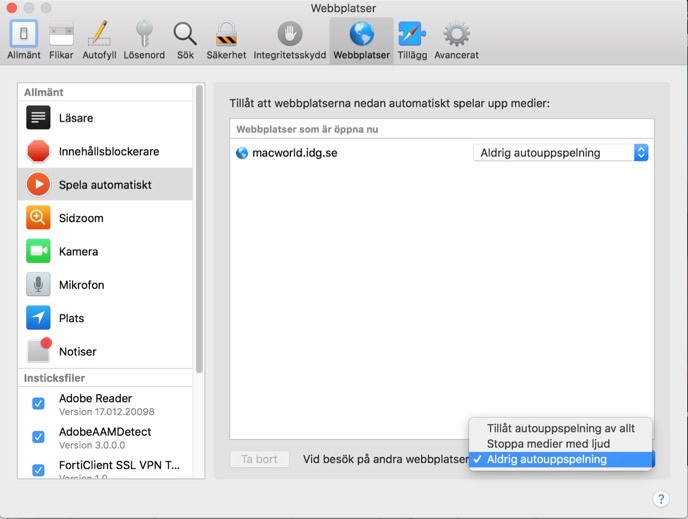This screenshot has height=519, width=688.
Task: Open the help question mark button
Action: pyautogui.click(x=661, y=499)
